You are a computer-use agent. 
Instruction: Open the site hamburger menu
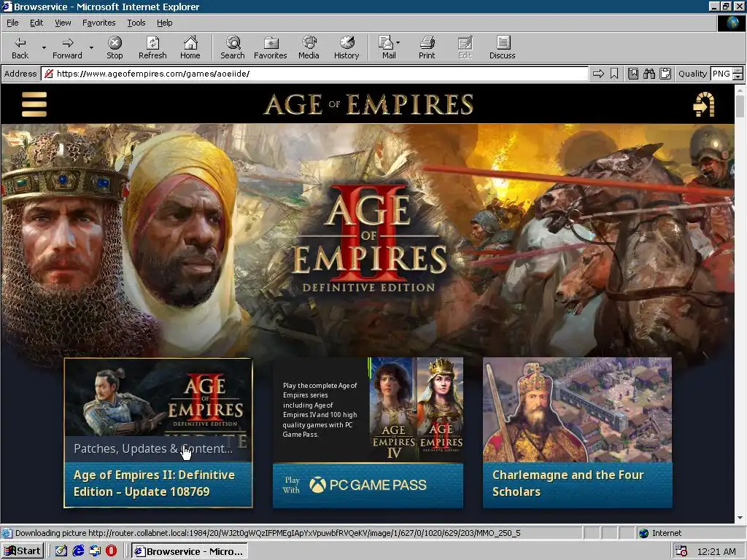[x=34, y=104]
